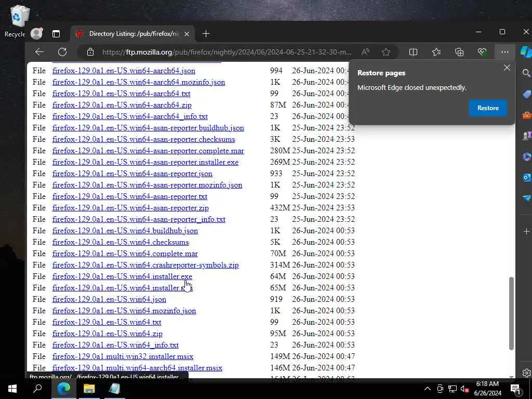Click the page vertical scrollbar thumb
This screenshot has height=399, width=532.
pyautogui.click(x=511, y=313)
